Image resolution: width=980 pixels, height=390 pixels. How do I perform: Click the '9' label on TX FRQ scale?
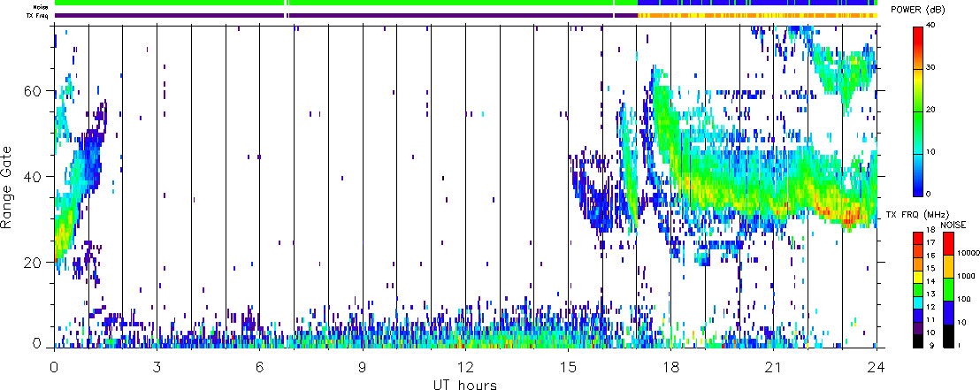click(x=932, y=345)
